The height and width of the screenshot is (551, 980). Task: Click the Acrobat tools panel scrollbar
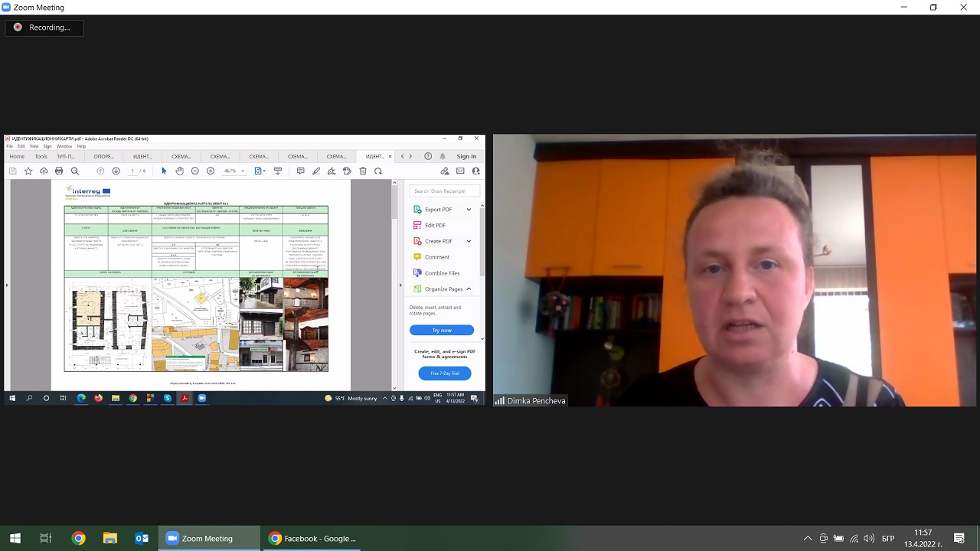482,245
